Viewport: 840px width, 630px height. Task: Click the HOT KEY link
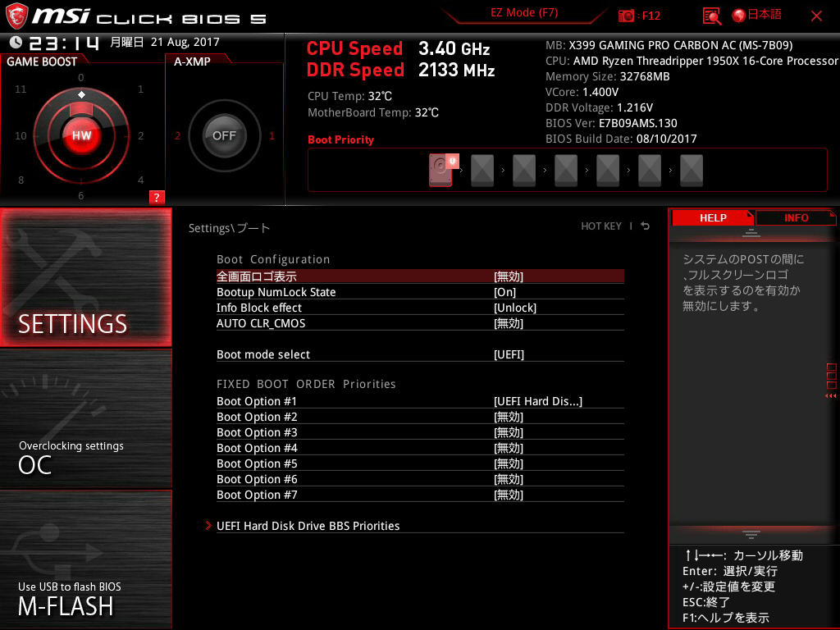(x=601, y=226)
